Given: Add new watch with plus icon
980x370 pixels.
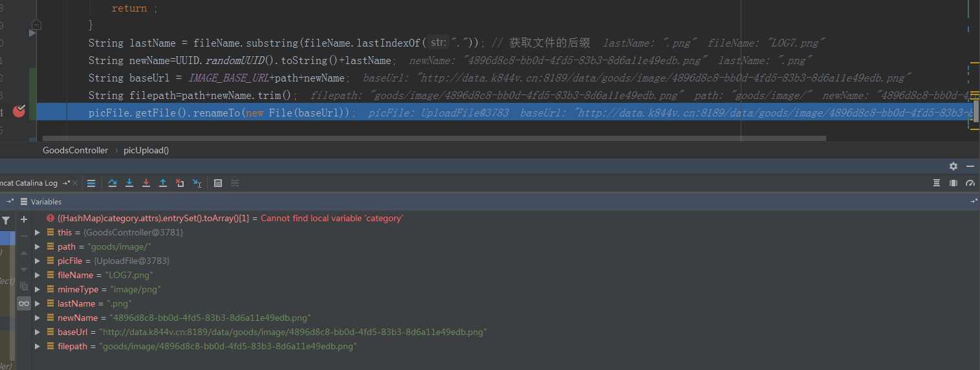Looking at the screenshot, I should coord(24,219).
